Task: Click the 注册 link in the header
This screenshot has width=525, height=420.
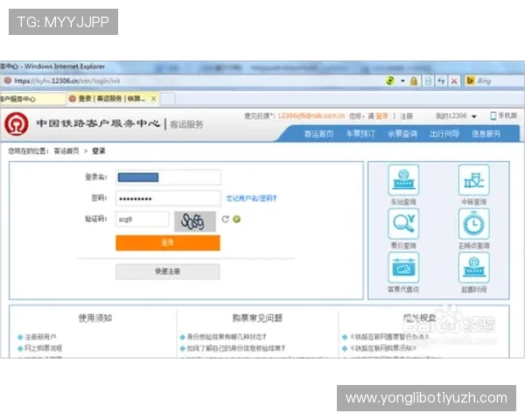Action: coord(407,115)
